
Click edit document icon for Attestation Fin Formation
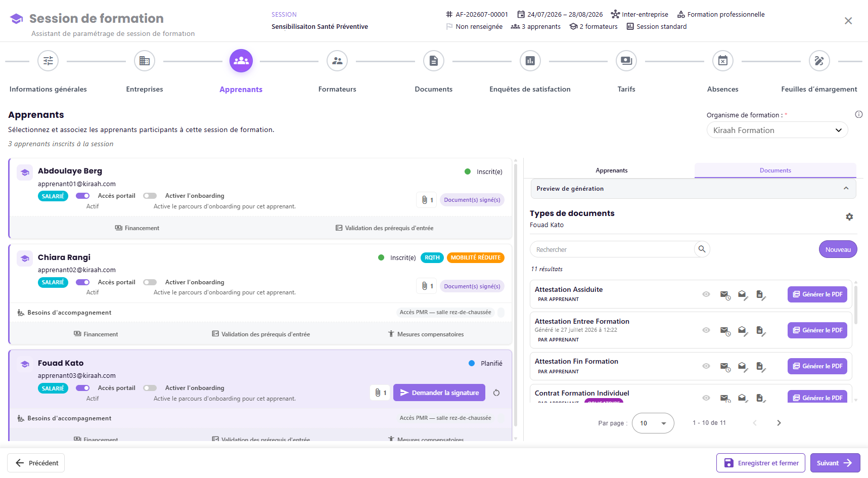[760, 367]
